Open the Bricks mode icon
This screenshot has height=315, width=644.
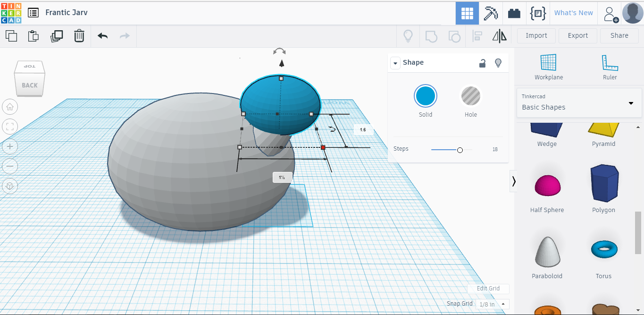514,13
